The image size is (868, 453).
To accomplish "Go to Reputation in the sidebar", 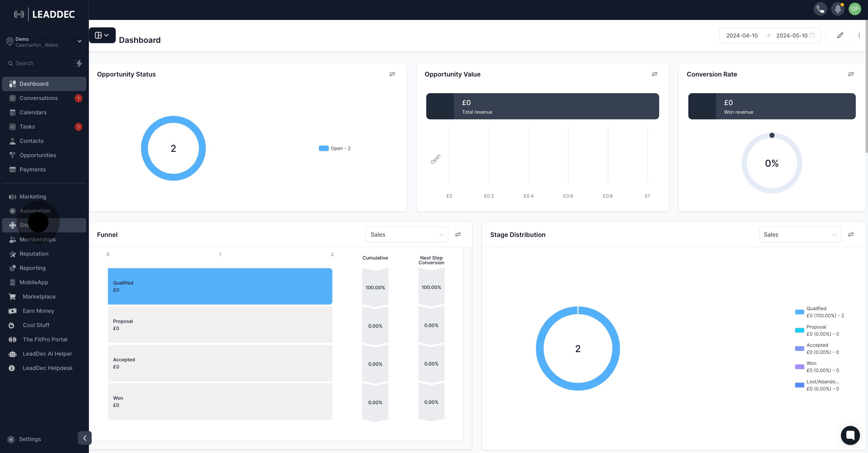I will pos(34,254).
